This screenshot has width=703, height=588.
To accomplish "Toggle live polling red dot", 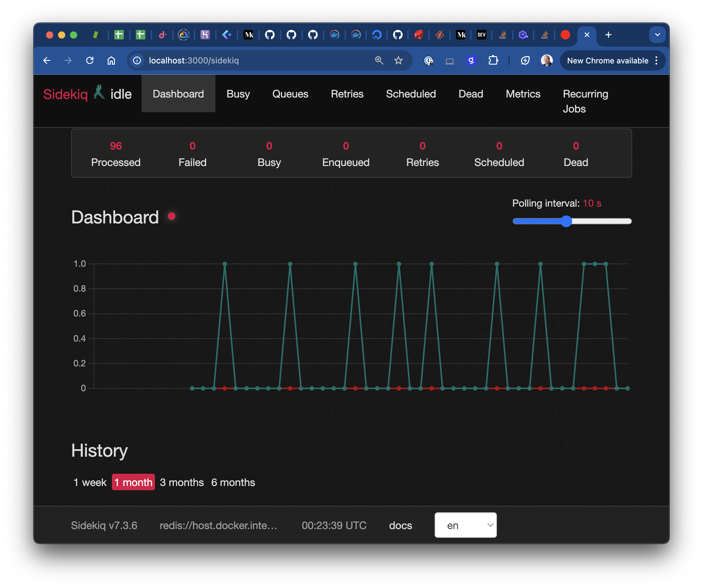I will 171,217.
